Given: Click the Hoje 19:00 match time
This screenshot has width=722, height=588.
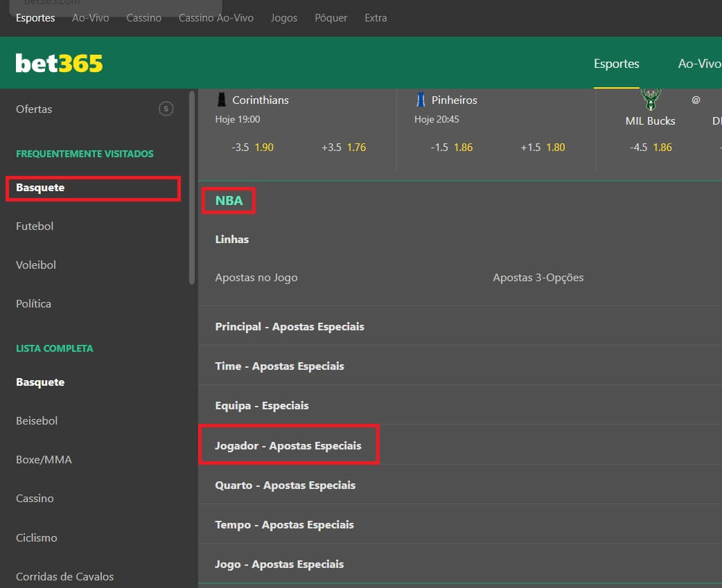Looking at the screenshot, I should 238,119.
